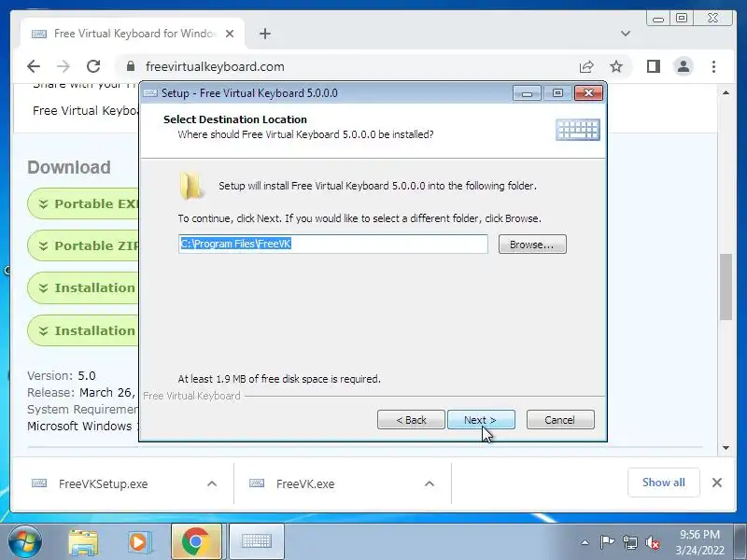Click the Next button in Setup

click(x=481, y=419)
